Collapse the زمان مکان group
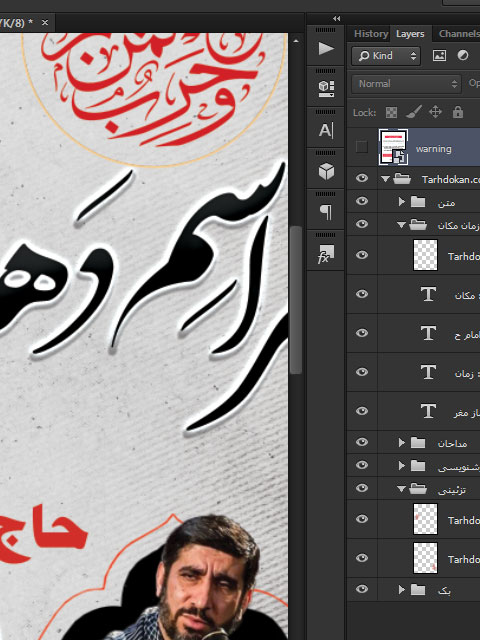480x640 pixels. [402, 225]
